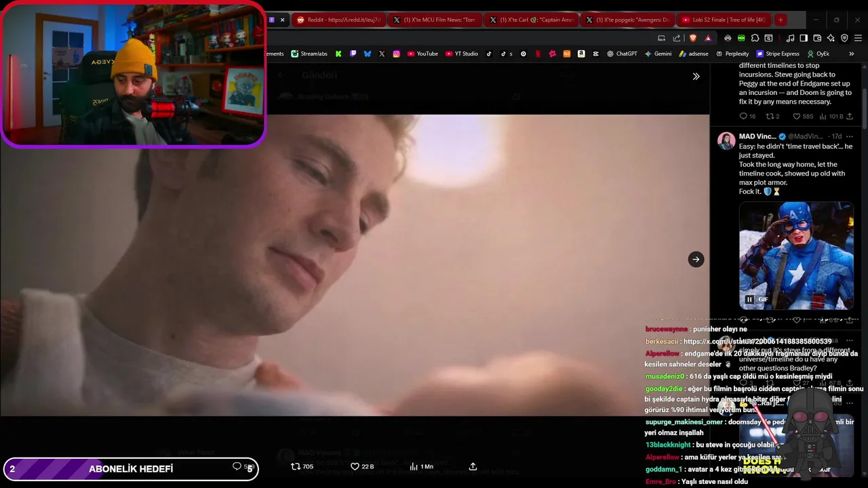Image resolution: width=868 pixels, height=488 pixels.
Task: Open more options on MAD Vinc's reply
Action: pos(849,136)
